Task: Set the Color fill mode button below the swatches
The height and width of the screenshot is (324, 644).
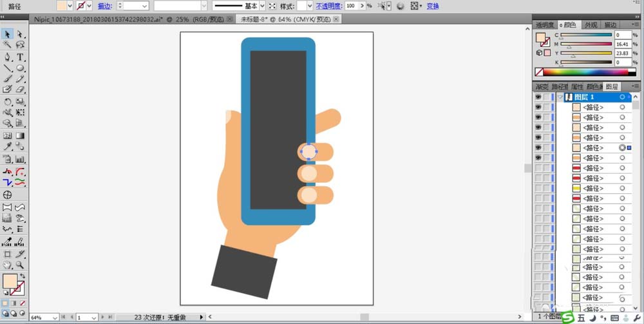Action: [x=5, y=303]
